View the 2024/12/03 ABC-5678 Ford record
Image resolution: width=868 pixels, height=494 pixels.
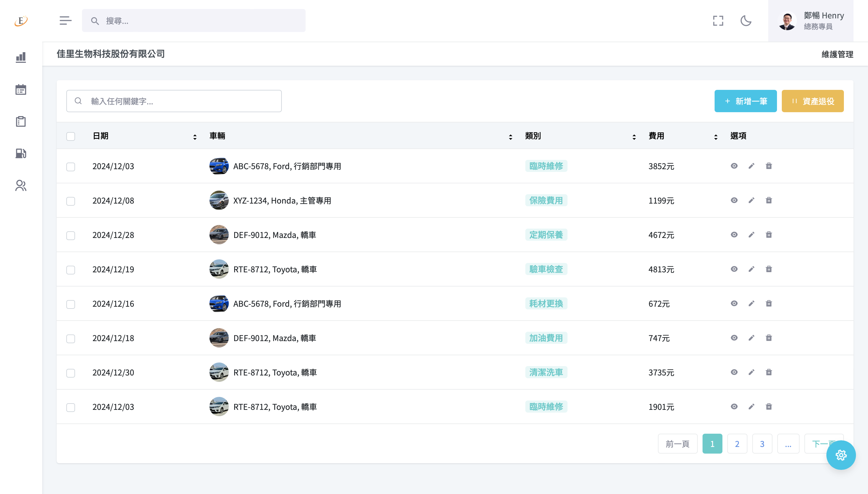[734, 166]
